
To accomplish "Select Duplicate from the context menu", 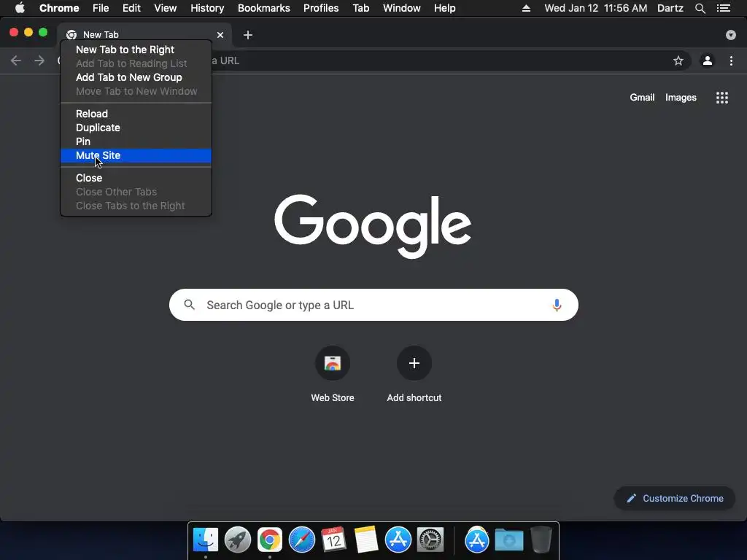I will 136,128.
